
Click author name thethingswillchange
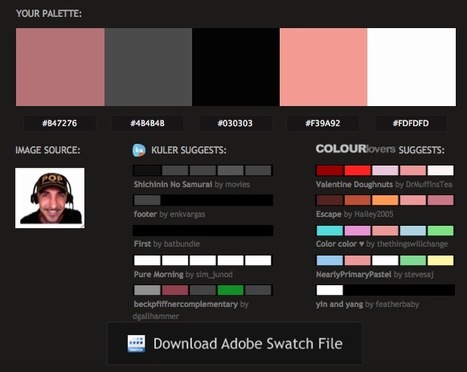click(x=412, y=244)
